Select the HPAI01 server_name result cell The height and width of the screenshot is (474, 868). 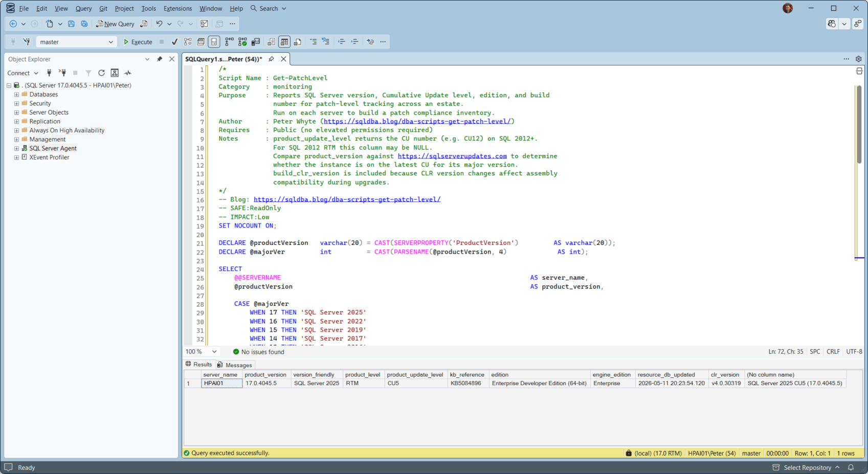click(221, 383)
